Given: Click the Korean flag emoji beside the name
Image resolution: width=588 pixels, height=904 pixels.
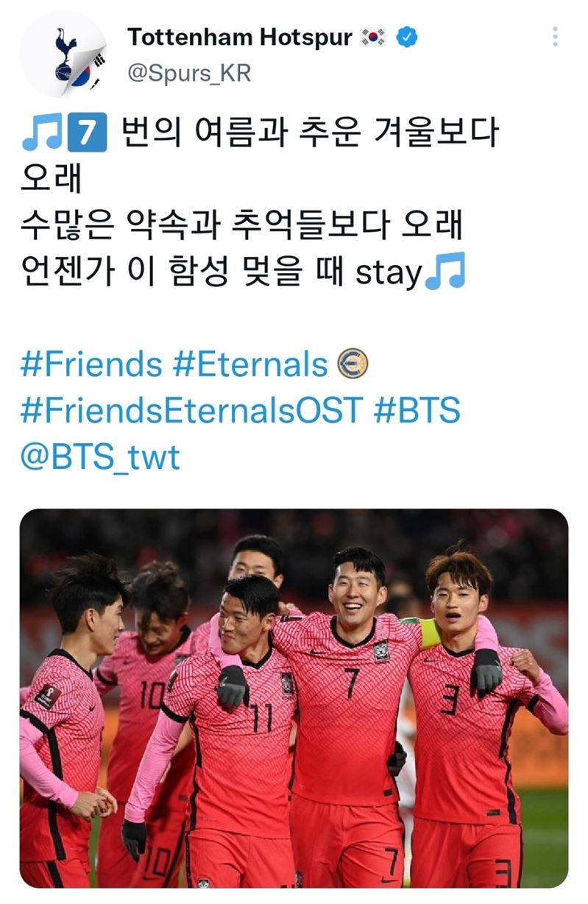Looking at the screenshot, I should (375, 38).
